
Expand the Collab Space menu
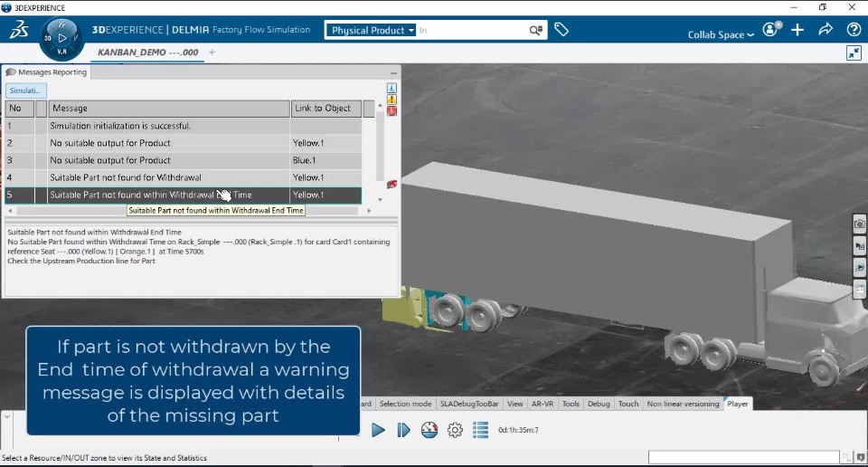pyautogui.click(x=721, y=34)
